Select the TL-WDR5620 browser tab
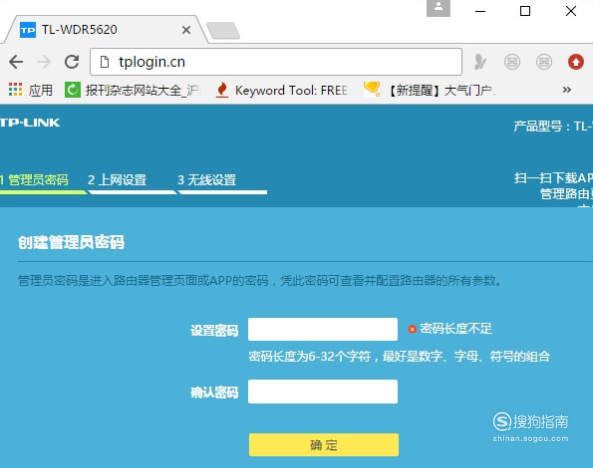The width and height of the screenshot is (593, 468). coord(106,30)
